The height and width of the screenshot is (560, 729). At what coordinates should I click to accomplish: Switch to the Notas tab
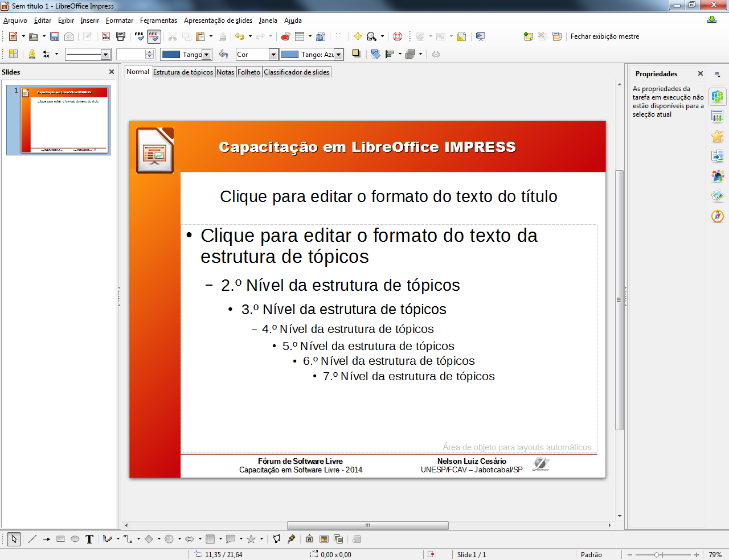coord(226,72)
